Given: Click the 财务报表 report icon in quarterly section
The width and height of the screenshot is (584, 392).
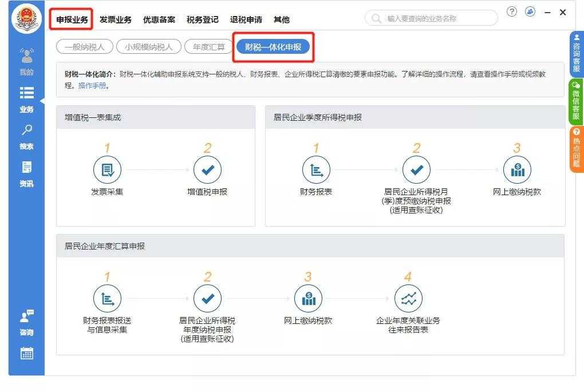Looking at the screenshot, I should [317, 169].
